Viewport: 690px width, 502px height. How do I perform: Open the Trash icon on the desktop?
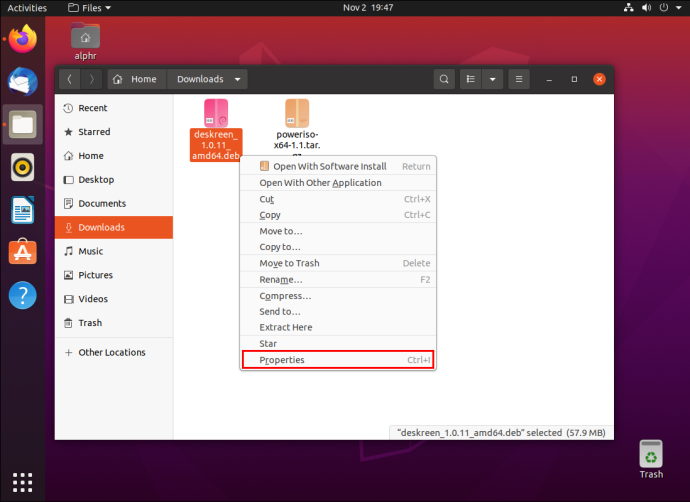[651, 459]
